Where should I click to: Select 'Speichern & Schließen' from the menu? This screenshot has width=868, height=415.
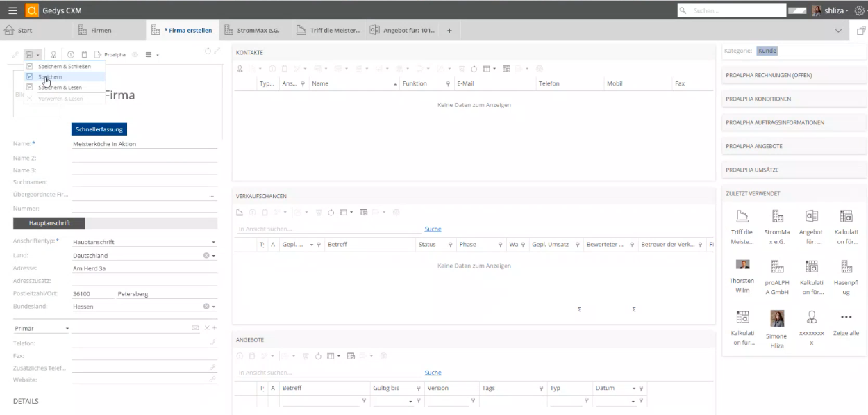[x=64, y=66]
